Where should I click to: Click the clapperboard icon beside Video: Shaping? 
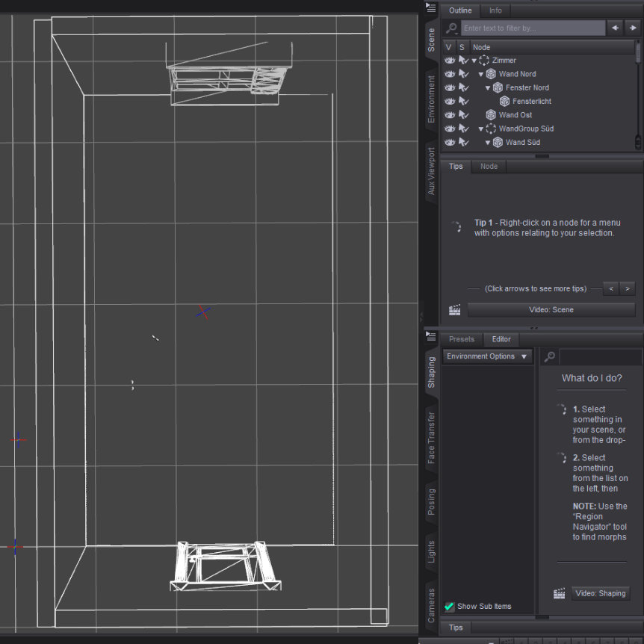559,593
